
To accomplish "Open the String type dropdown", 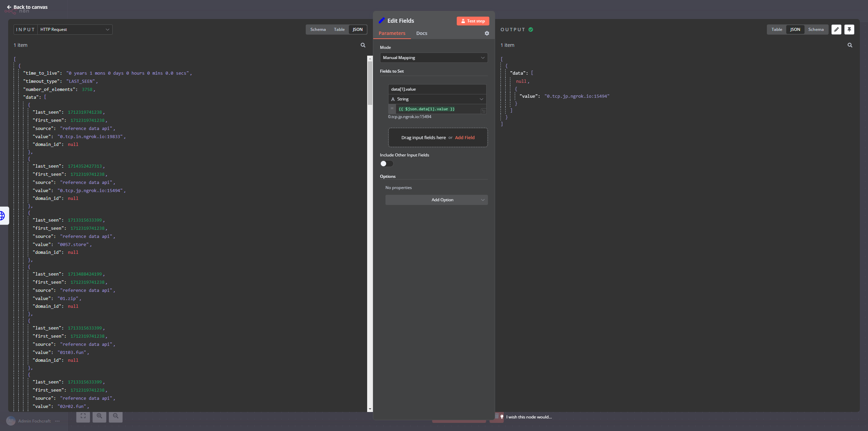I will pos(437,99).
